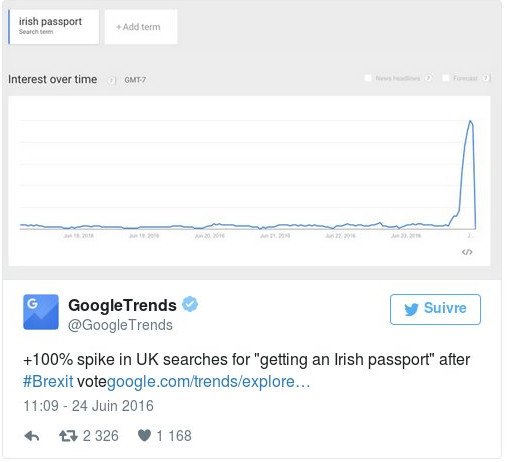Click the verified badge beside GoogleTrends

point(190,304)
